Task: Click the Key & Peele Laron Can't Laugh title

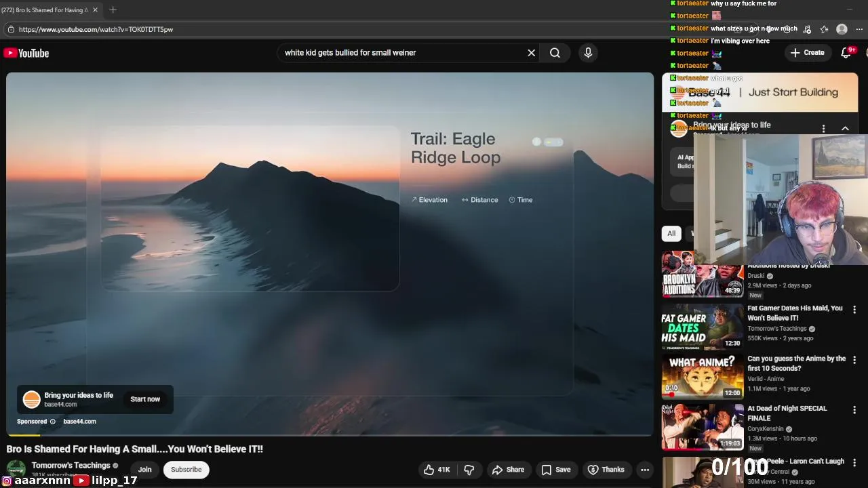Action: tap(797, 462)
